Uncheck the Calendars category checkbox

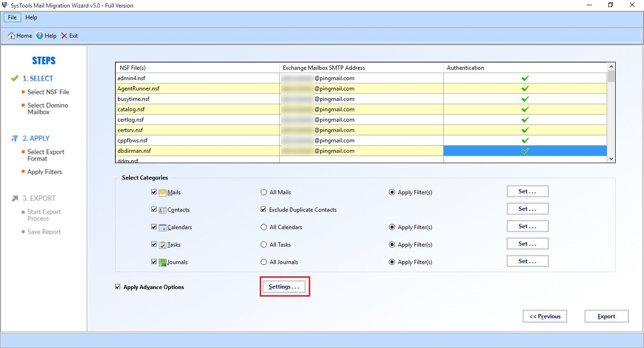(154, 227)
